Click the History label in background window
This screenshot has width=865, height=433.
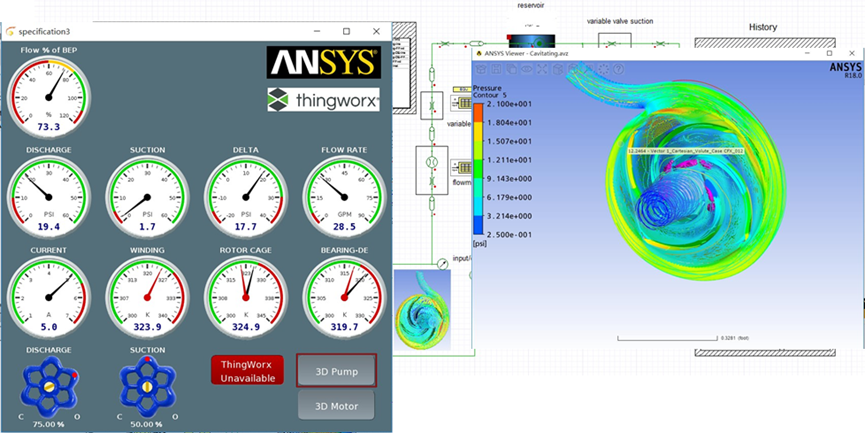(x=763, y=27)
